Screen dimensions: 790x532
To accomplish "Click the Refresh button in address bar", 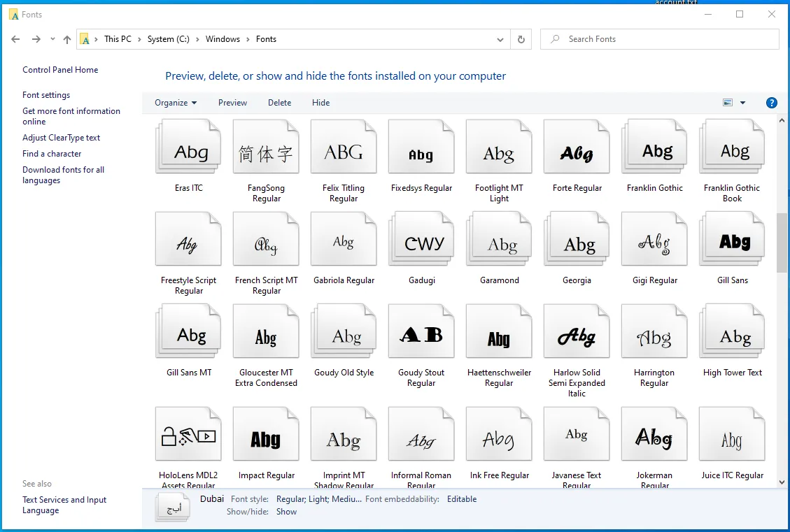I will pos(521,40).
